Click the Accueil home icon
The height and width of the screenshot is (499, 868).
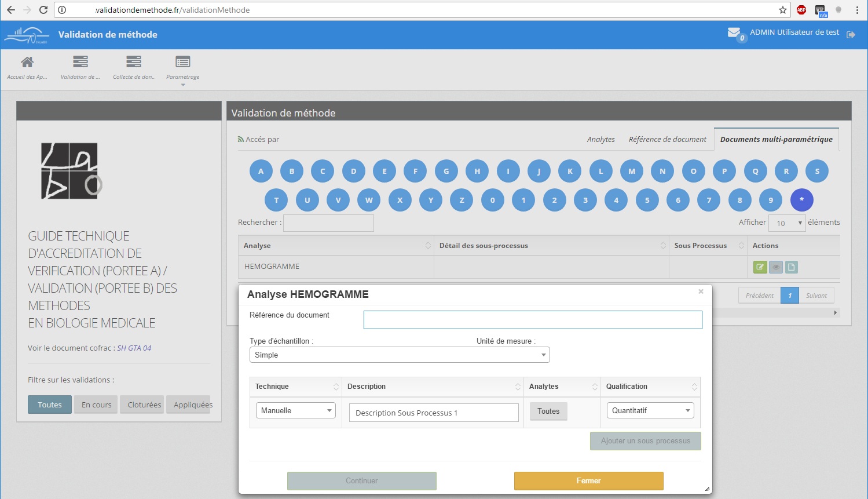point(27,63)
